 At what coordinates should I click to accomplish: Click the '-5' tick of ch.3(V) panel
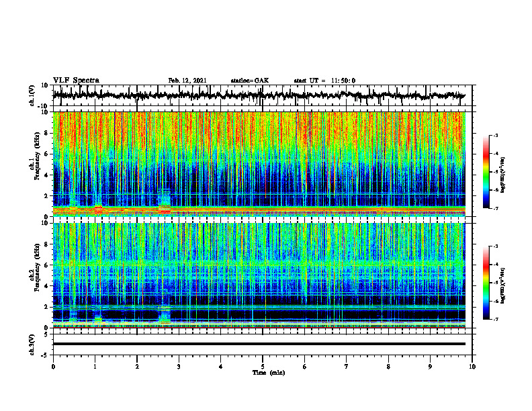44,355
